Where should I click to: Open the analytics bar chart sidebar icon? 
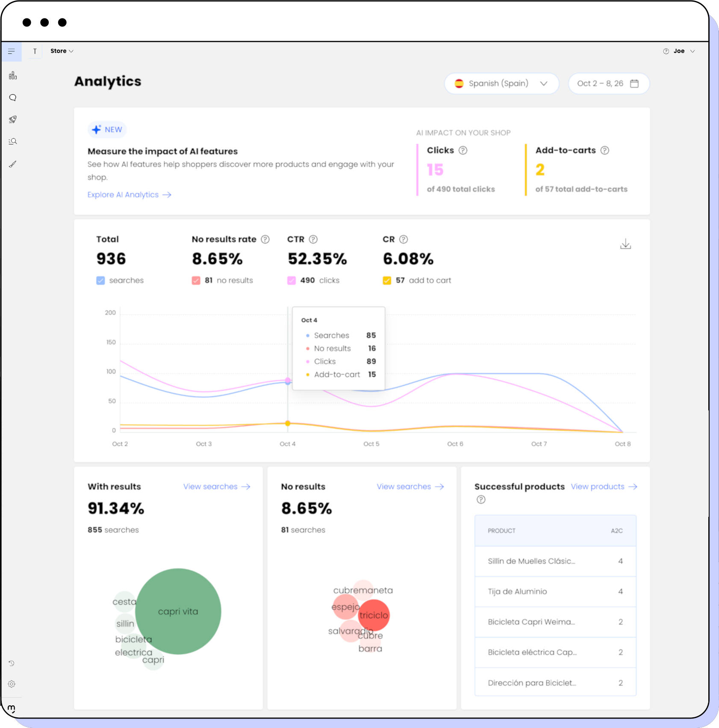pos(13,76)
